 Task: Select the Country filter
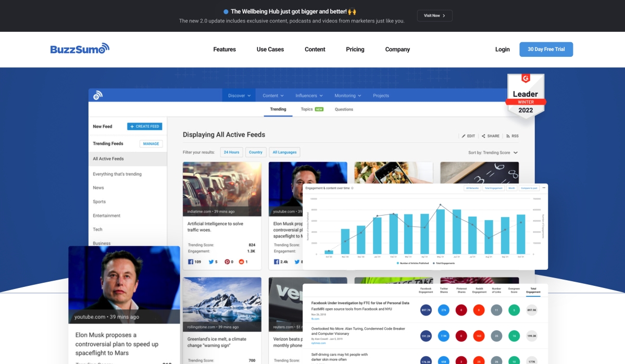click(x=256, y=152)
